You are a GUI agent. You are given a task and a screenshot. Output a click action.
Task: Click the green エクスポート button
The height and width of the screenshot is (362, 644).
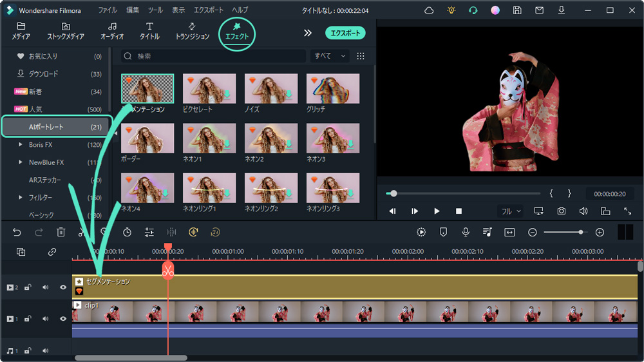point(344,33)
